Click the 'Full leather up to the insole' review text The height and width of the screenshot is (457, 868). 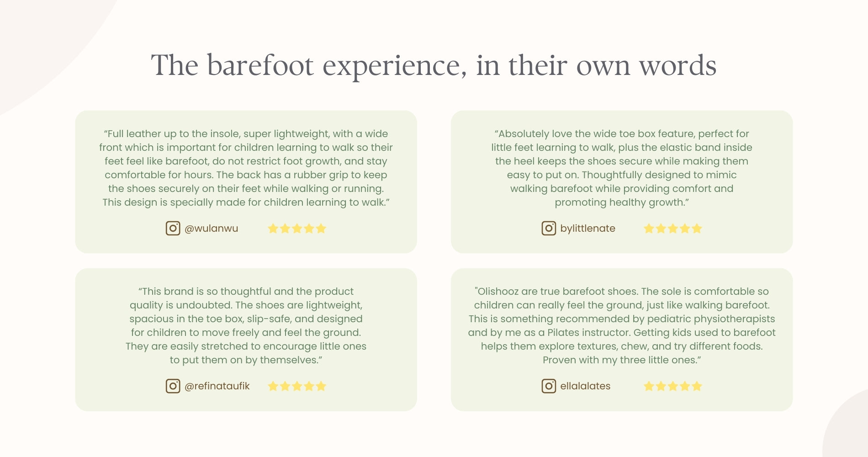pyautogui.click(x=246, y=168)
